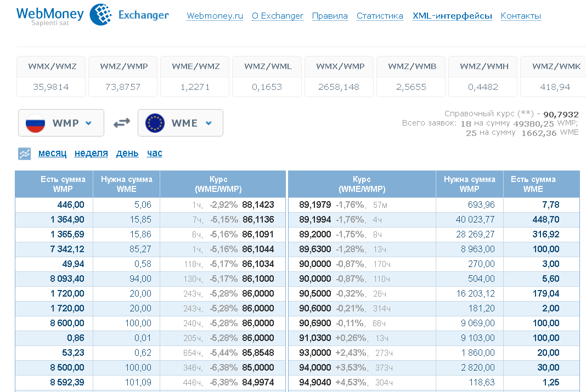
Task: Click the 179,04 WME amount
Action: 546,294
